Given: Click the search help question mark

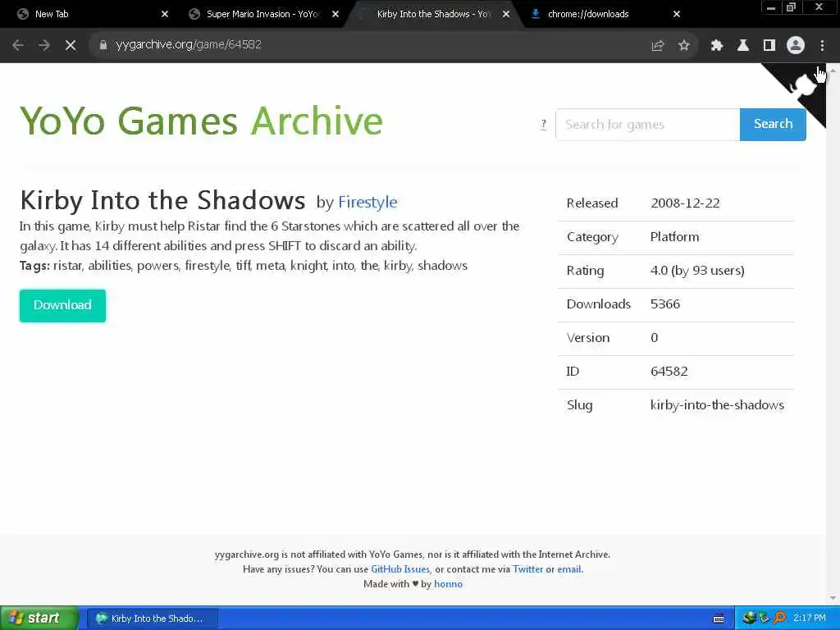Looking at the screenshot, I should [x=544, y=125].
